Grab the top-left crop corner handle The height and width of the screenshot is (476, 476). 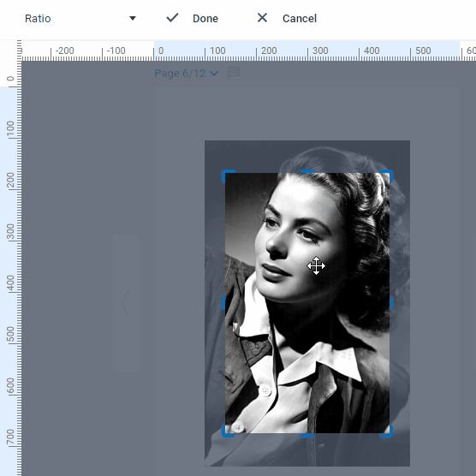[228, 176]
